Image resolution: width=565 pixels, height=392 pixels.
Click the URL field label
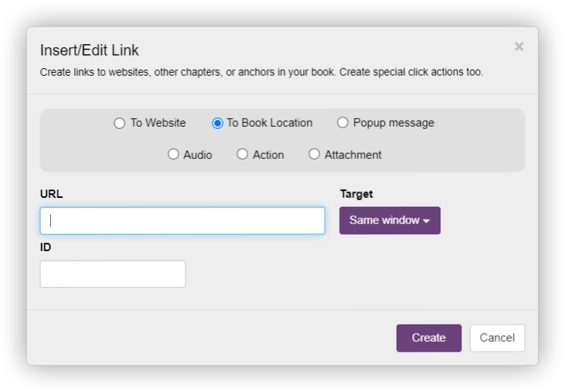click(x=52, y=193)
